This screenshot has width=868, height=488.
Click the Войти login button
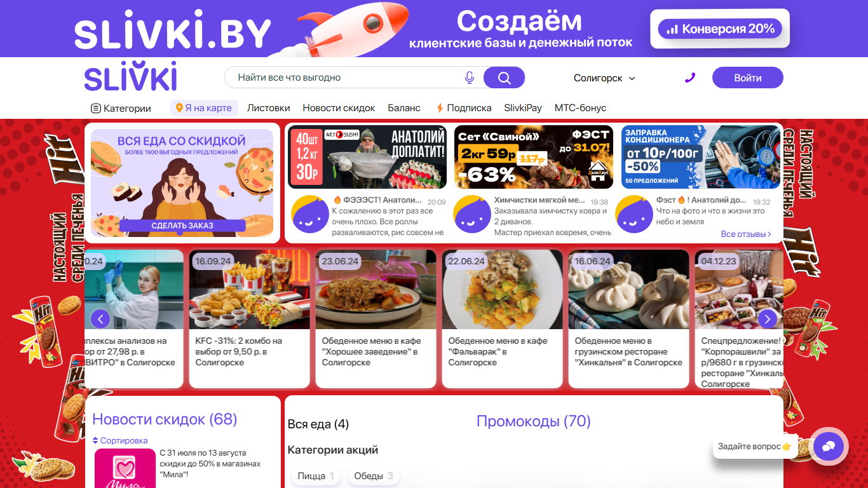748,78
